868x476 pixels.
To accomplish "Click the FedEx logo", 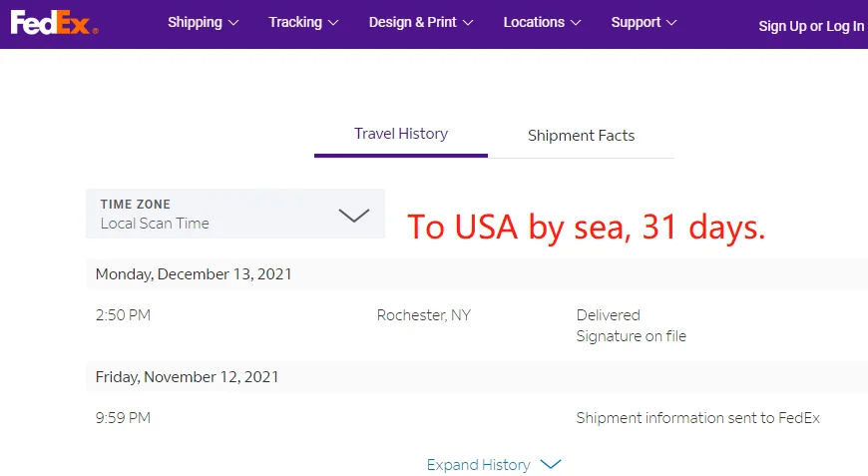I will [x=54, y=22].
